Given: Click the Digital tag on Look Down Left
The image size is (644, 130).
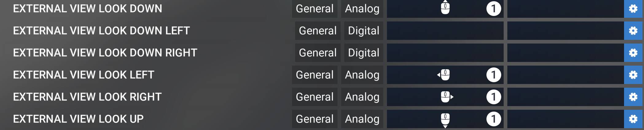Looking at the screenshot, I should tap(364, 31).
